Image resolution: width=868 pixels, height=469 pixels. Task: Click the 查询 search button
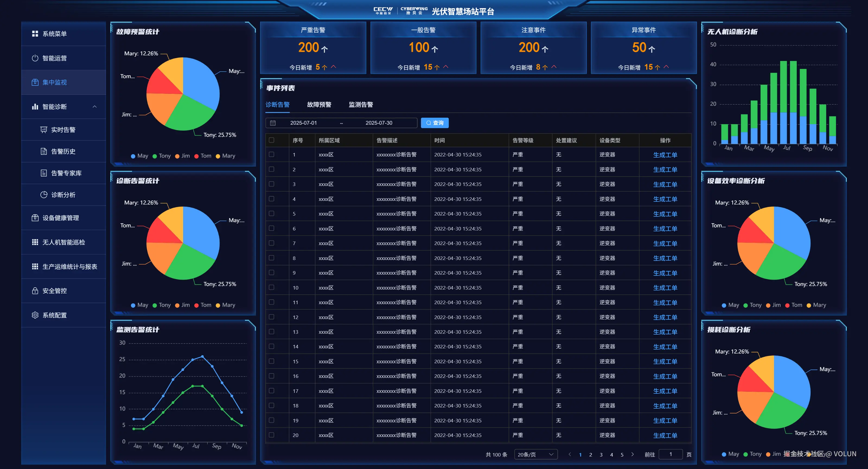434,123
